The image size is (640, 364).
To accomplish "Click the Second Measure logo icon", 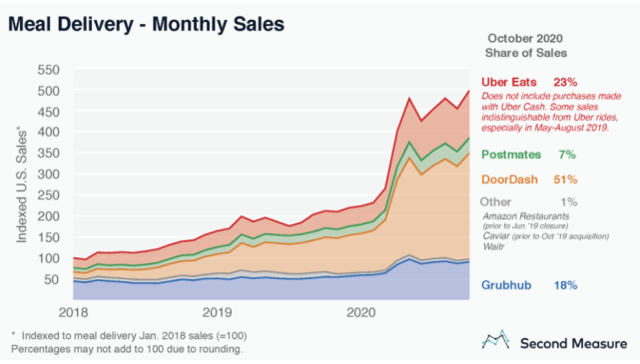I will click(x=495, y=340).
